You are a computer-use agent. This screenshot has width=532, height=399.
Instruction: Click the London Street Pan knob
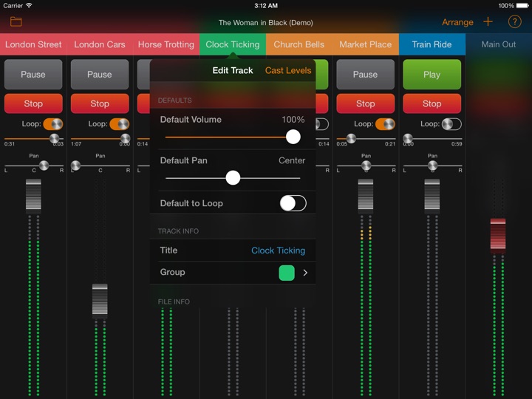tap(44, 166)
